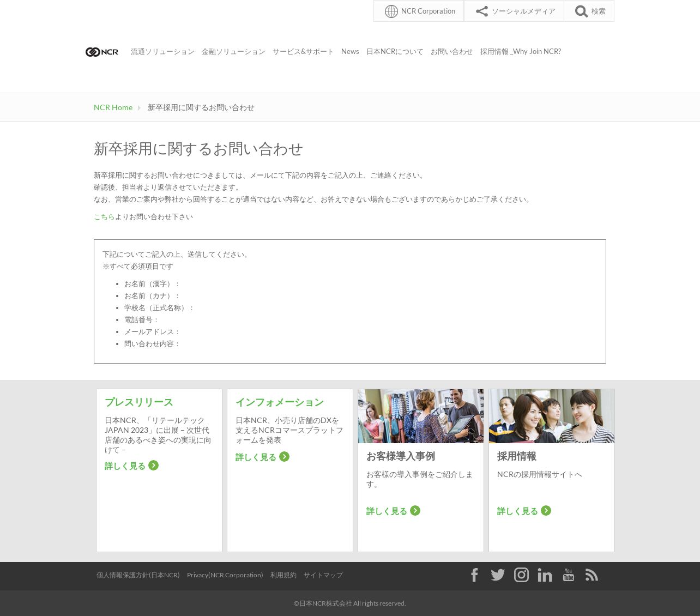
Task: Click お客様の導入事例をご紹介します description text
Action: 420,479
